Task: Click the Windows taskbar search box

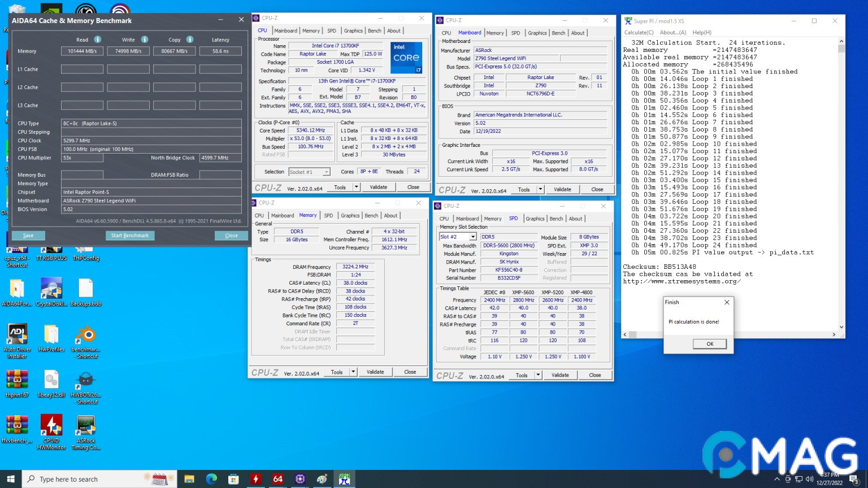Action: click(85, 479)
